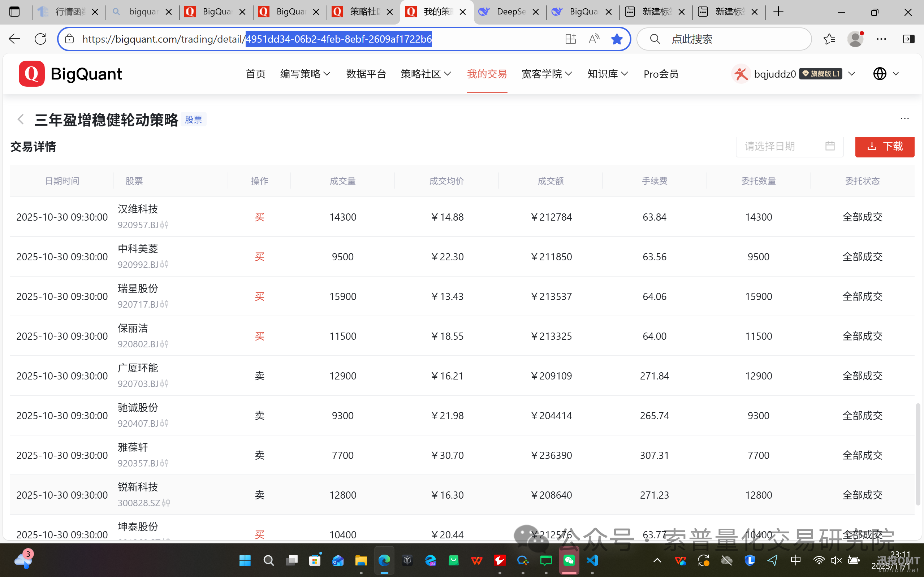Click the calendar icon in date picker

[x=830, y=146]
